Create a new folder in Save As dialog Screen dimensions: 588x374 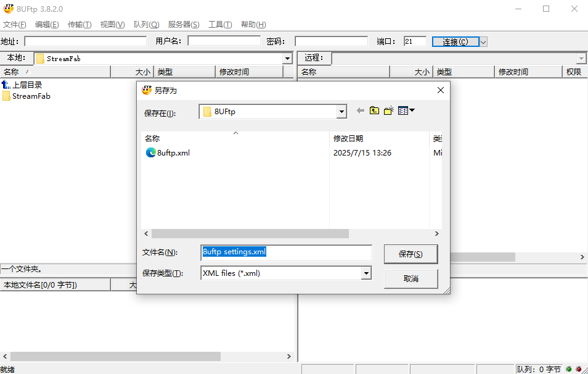point(388,110)
